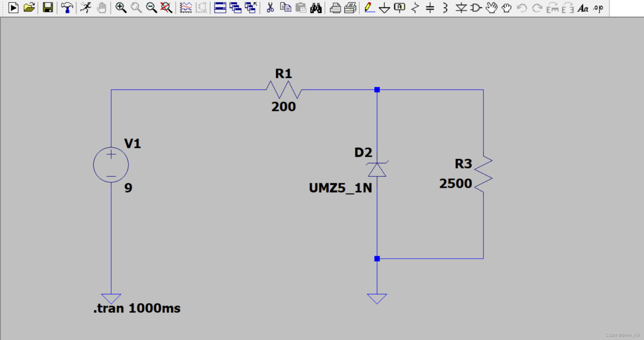644x340 pixels.
Task: Select the Scissors cut tool
Action: coord(270,8)
